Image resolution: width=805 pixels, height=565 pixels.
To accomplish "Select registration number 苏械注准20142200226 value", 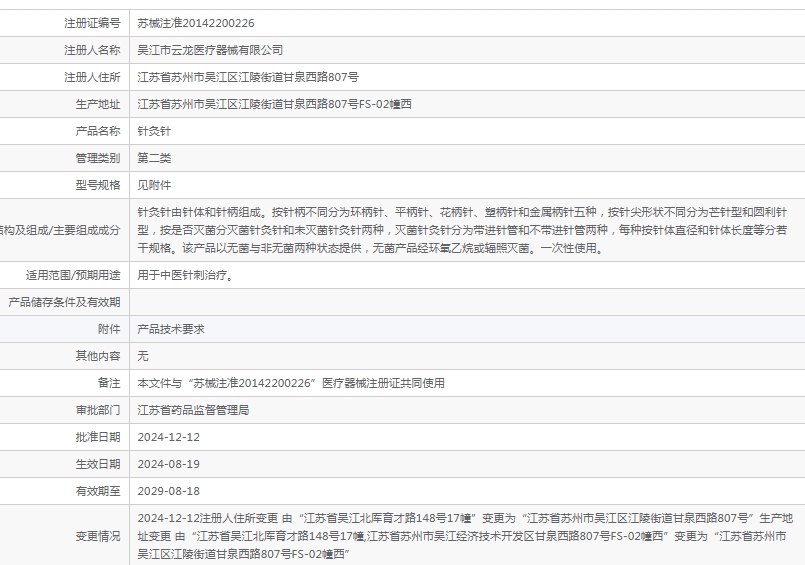I will point(196,23).
